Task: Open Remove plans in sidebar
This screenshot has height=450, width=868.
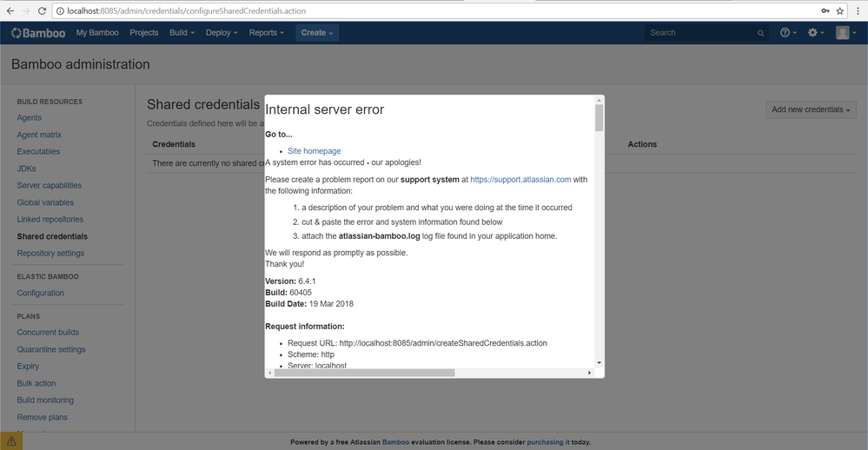Action: pos(42,417)
